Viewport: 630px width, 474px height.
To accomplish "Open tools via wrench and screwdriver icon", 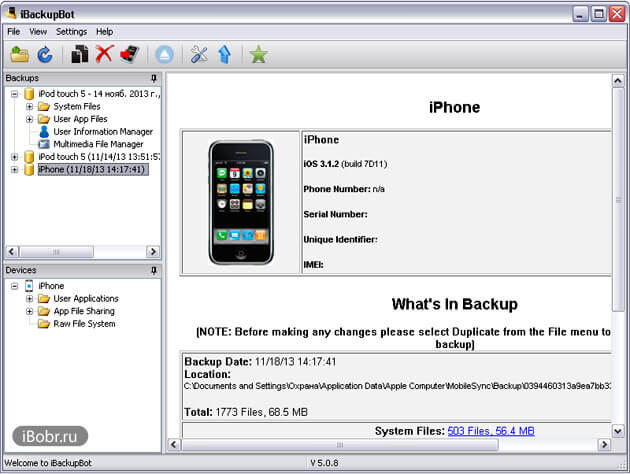I will click(x=199, y=55).
